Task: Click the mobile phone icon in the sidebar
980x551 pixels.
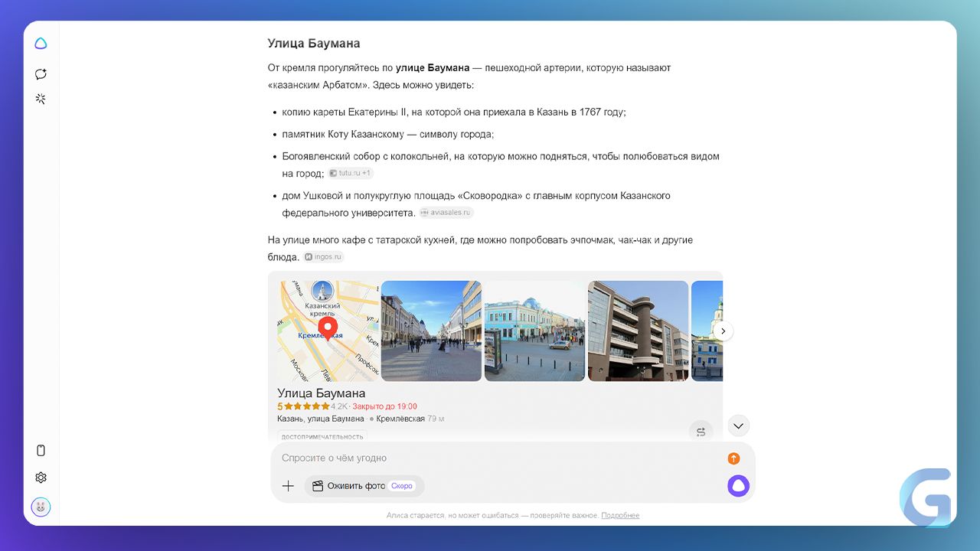Action: pyautogui.click(x=41, y=451)
